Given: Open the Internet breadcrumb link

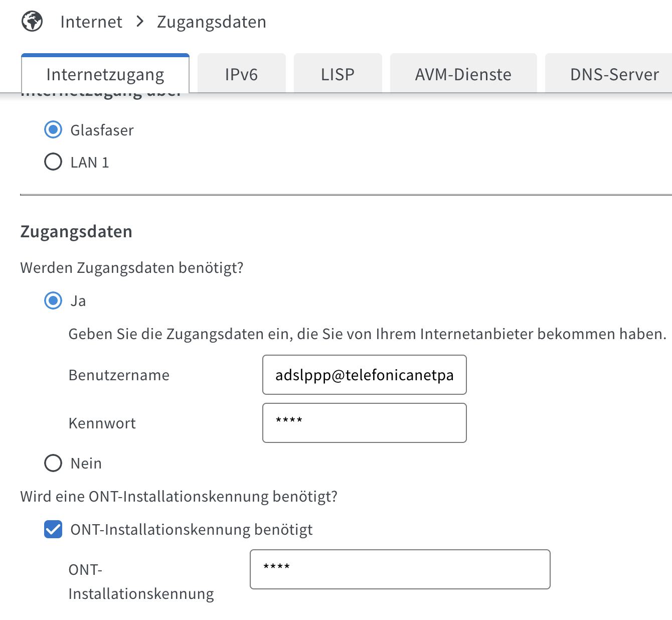Looking at the screenshot, I should pos(91,22).
